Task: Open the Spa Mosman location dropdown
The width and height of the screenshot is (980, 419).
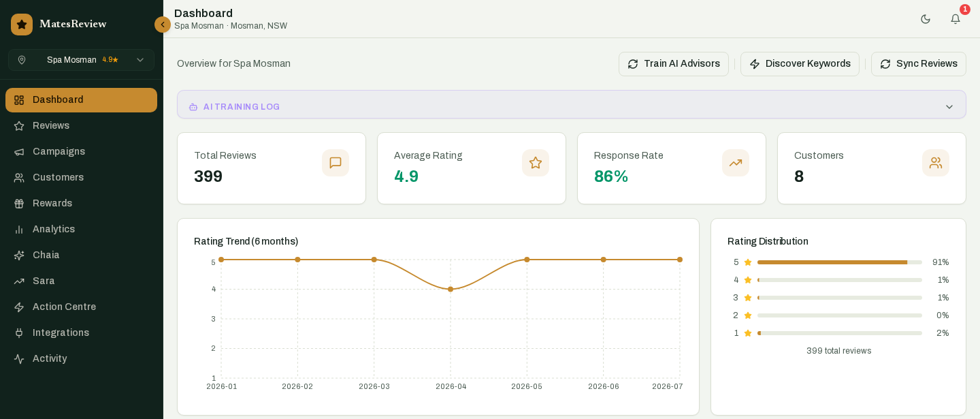Action: (81, 60)
